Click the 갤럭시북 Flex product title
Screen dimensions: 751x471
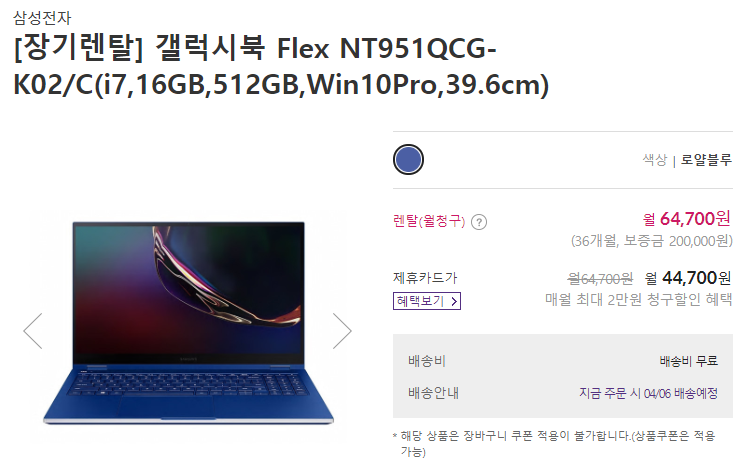click(x=281, y=66)
